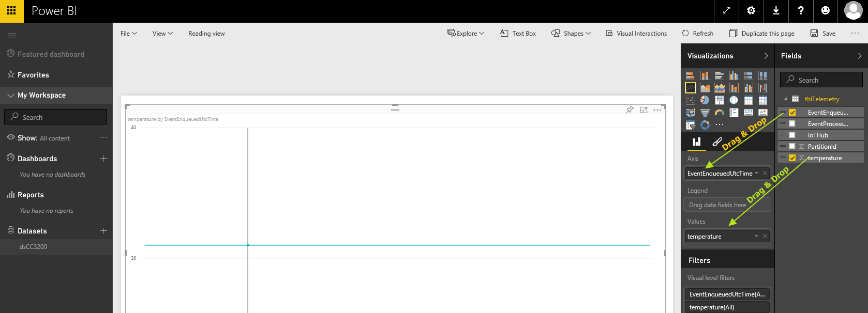Select the 100% stacked column chart visualization
This screenshot has height=313, width=868.
click(x=762, y=75)
